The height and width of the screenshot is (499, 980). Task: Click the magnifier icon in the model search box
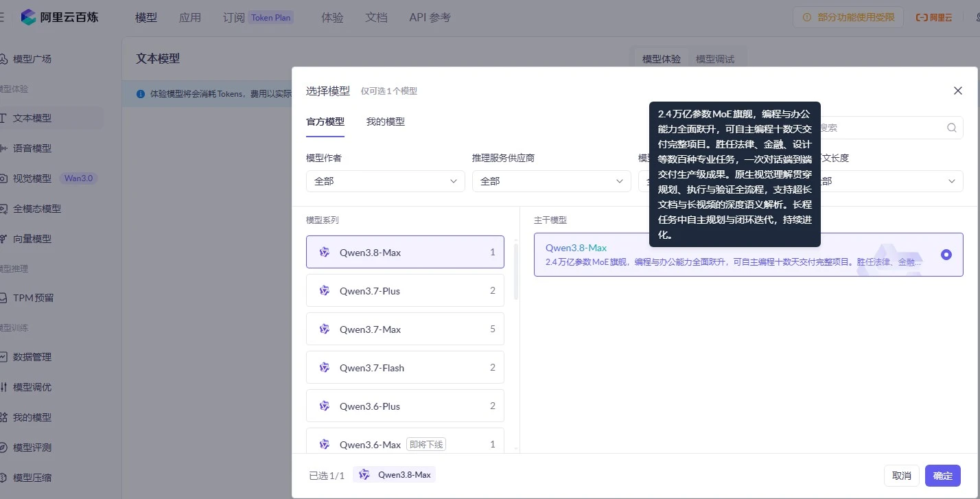pyautogui.click(x=952, y=128)
